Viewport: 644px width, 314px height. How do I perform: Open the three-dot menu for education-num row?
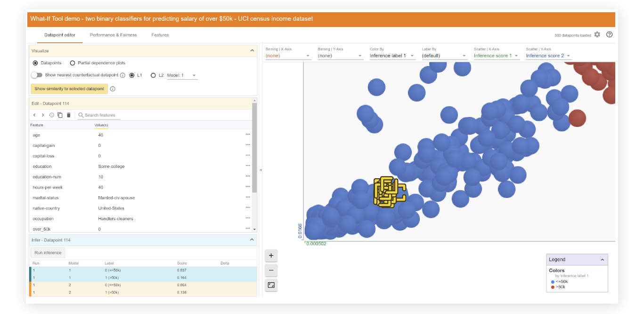pyautogui.click(x=248, y=176)
